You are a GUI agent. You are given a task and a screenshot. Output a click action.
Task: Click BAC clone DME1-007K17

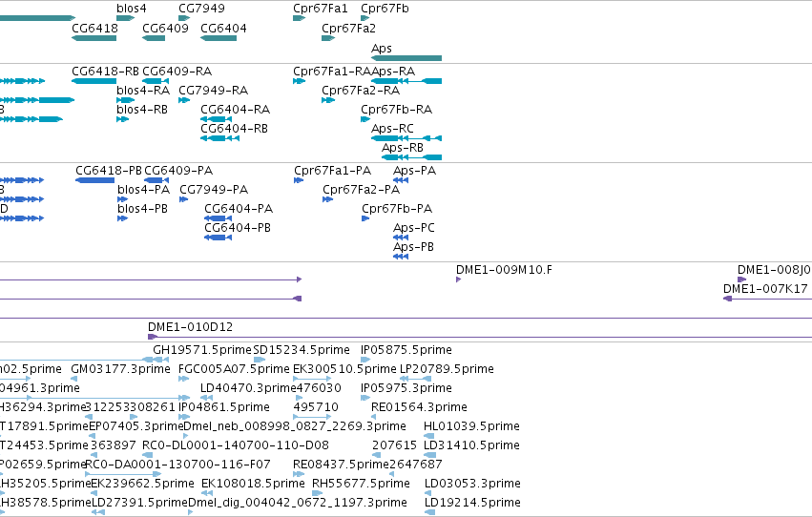click(765, 289)
